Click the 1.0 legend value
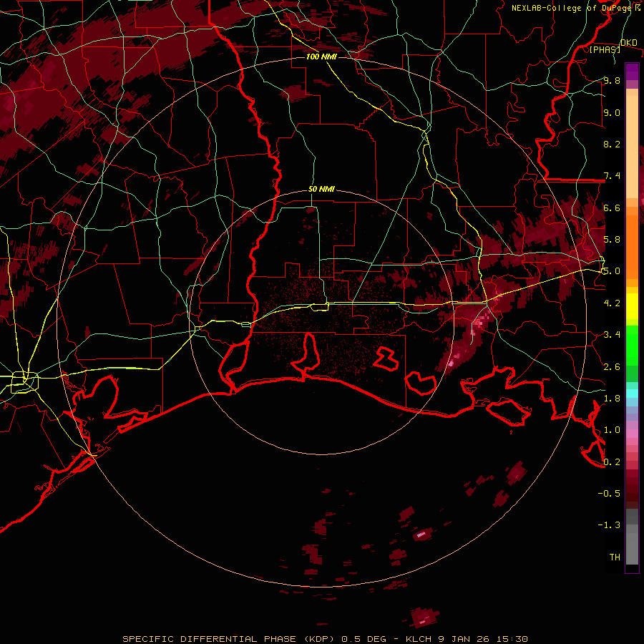This screenshot has width=644, height=644. (x=612, y=431)
